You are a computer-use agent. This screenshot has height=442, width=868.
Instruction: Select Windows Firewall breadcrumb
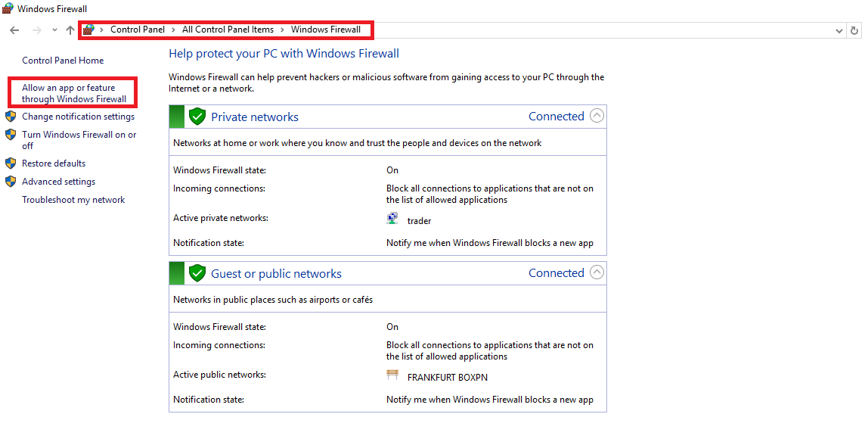tap(325, 30)
